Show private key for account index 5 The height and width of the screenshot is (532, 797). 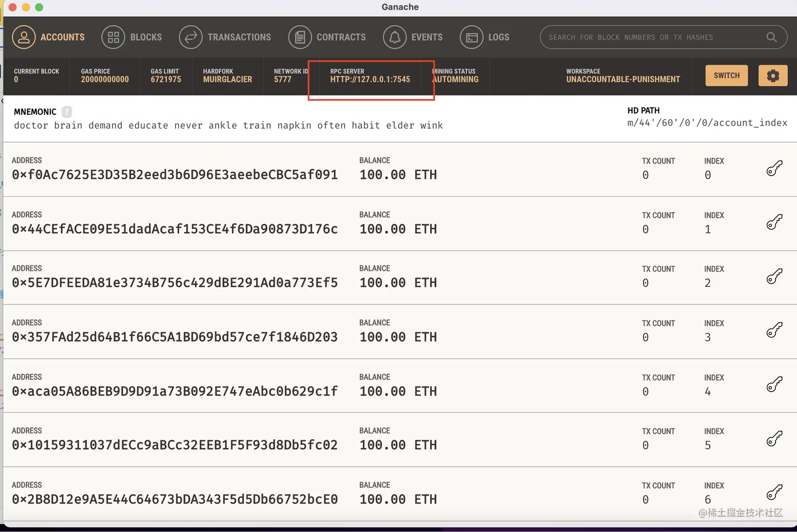pyautogui.click(x=774, y=438)
